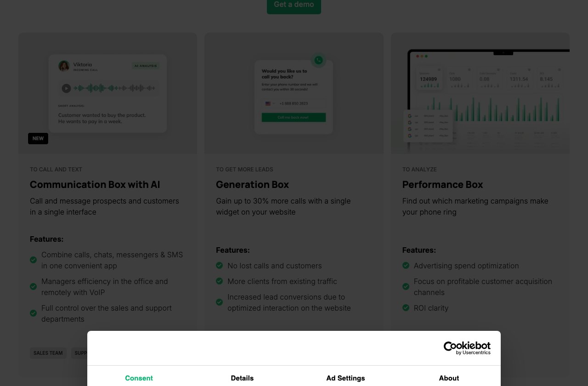
Task: Click the green phone icon on callback widget
Action: coord(318,60)
